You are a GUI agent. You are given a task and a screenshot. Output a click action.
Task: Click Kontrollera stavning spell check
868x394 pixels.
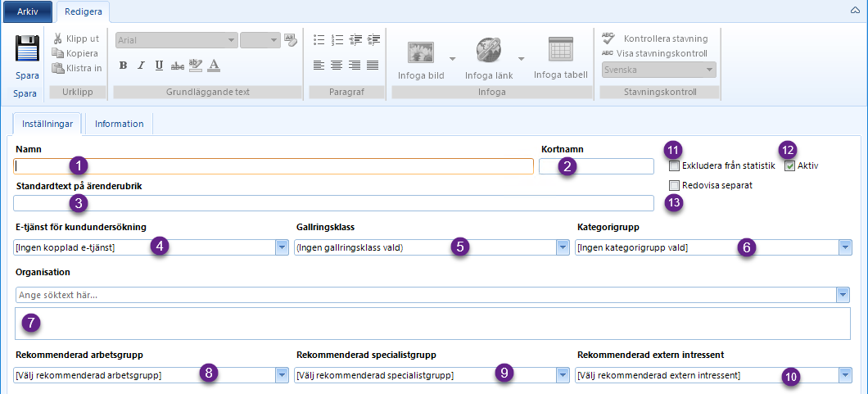pyautogui.click(x=655, y=38)
